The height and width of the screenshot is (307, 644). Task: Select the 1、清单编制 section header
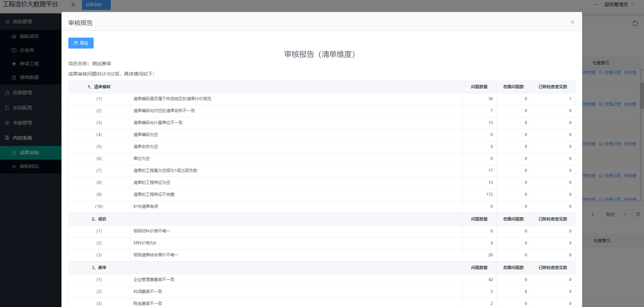[x=99, y=87]
